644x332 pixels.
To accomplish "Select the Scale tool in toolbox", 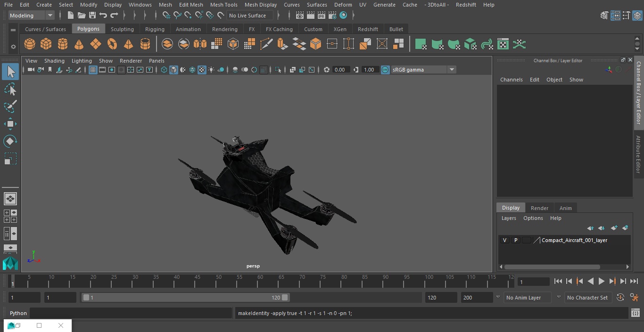I will 10,159.
